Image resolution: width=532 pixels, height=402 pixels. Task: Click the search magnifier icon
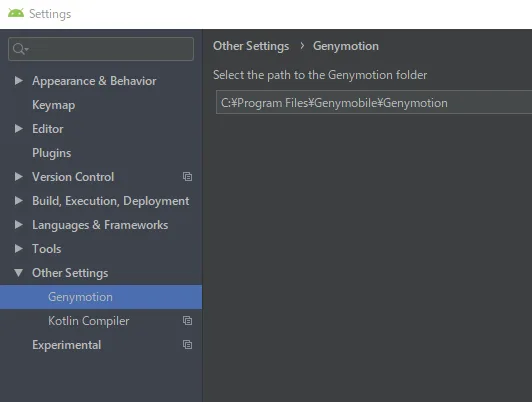coord(20,49)
